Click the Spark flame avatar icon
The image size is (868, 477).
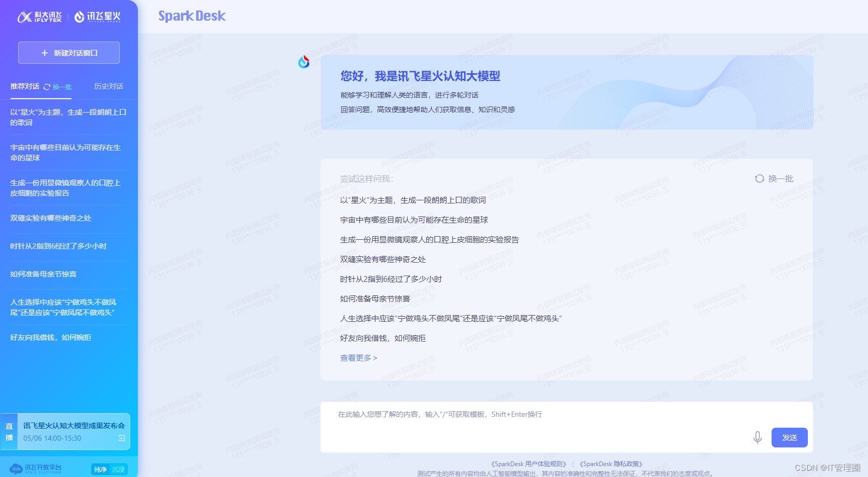304,62
